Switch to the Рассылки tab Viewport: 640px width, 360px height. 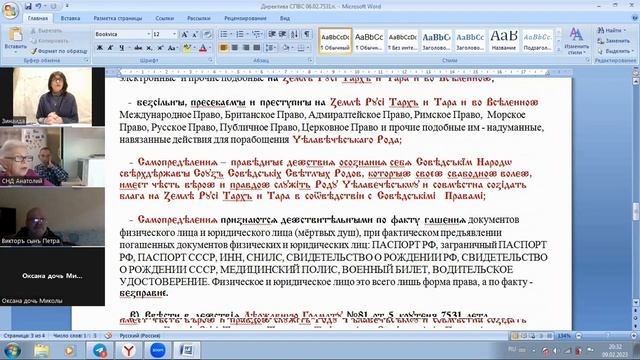coord(199,18)
